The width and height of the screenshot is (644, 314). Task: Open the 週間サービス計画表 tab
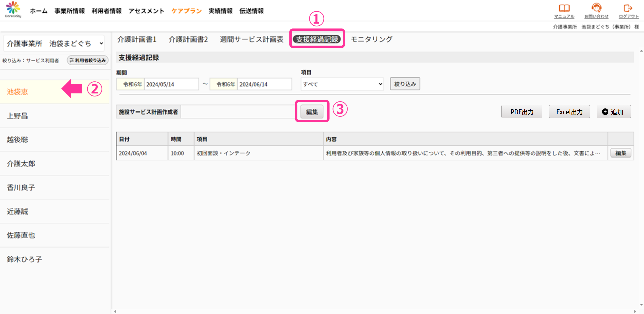click(252, 39)
